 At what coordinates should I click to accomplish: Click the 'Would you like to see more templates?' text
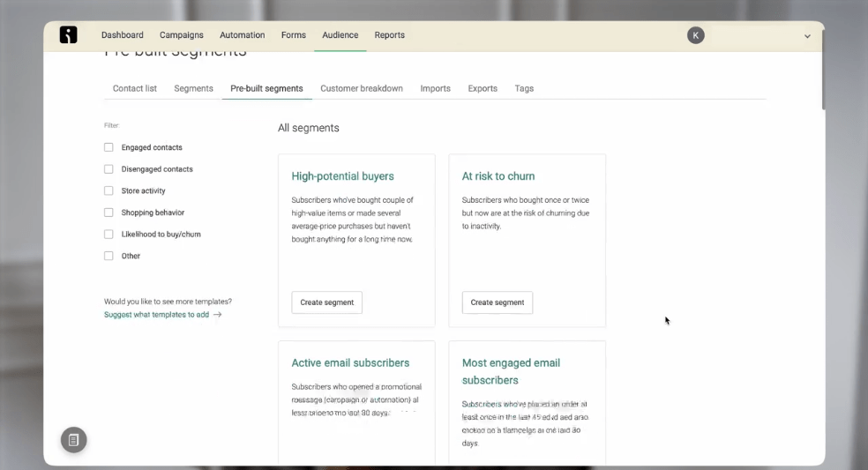click(x=168, y=302)
